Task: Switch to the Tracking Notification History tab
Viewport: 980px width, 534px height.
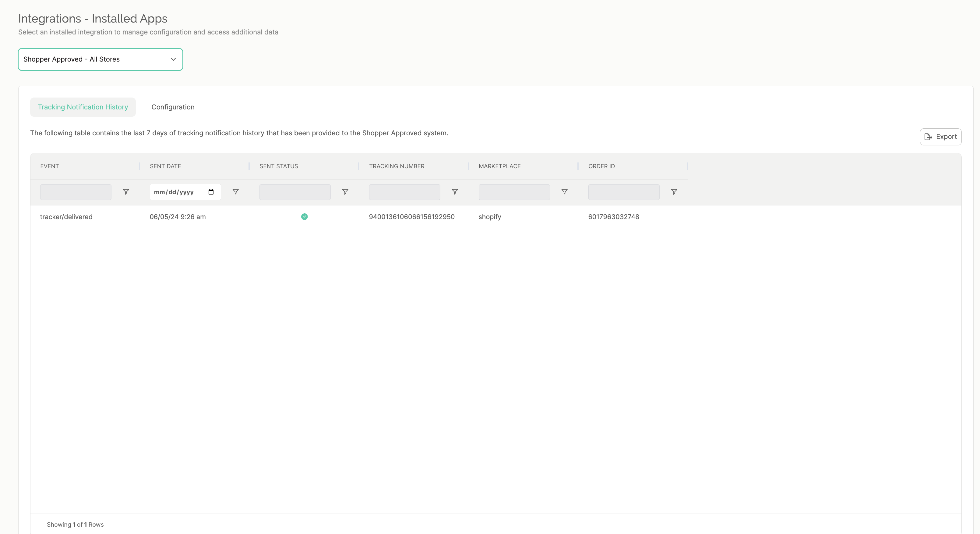Action: tap(83, 107)
